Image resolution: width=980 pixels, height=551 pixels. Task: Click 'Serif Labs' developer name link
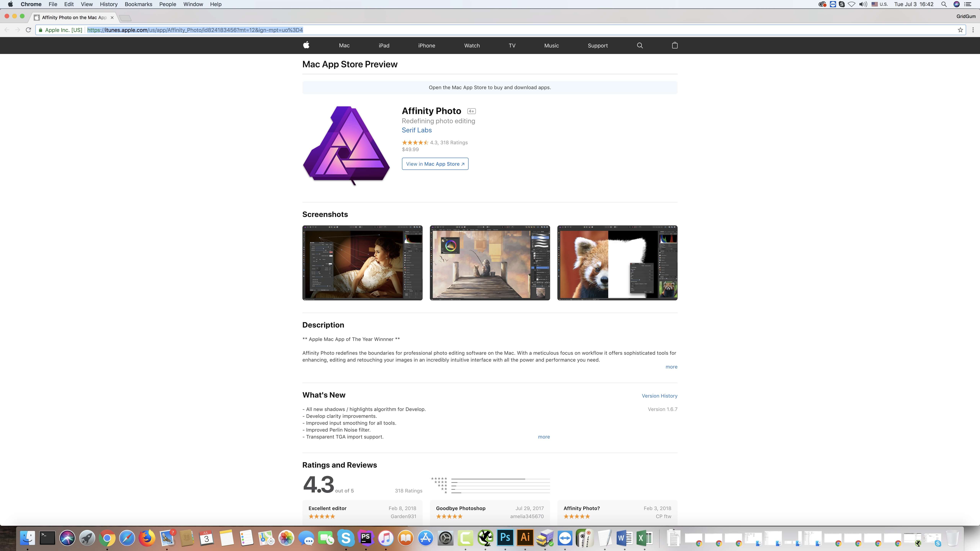(417, 130)
